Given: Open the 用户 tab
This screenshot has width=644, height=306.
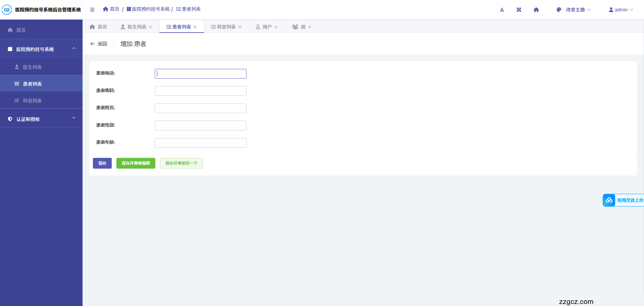Looking at the screenshot, I should point(266,27).
